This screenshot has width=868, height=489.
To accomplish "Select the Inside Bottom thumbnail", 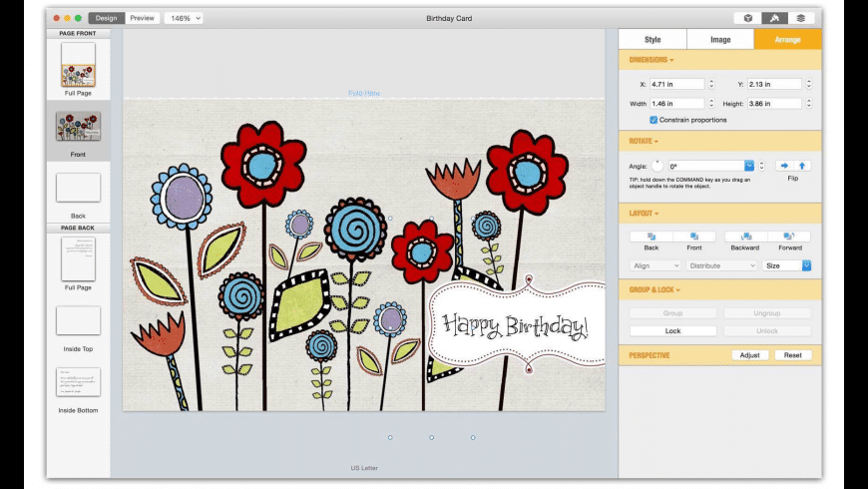I will click(x=78, y=381).
